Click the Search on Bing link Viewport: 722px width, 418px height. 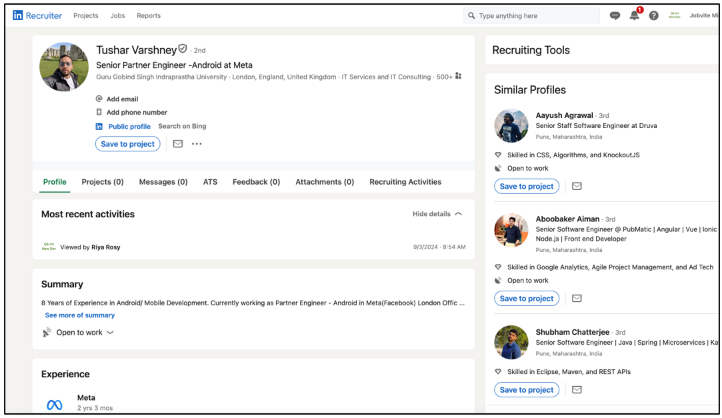(x=182, y=126)
